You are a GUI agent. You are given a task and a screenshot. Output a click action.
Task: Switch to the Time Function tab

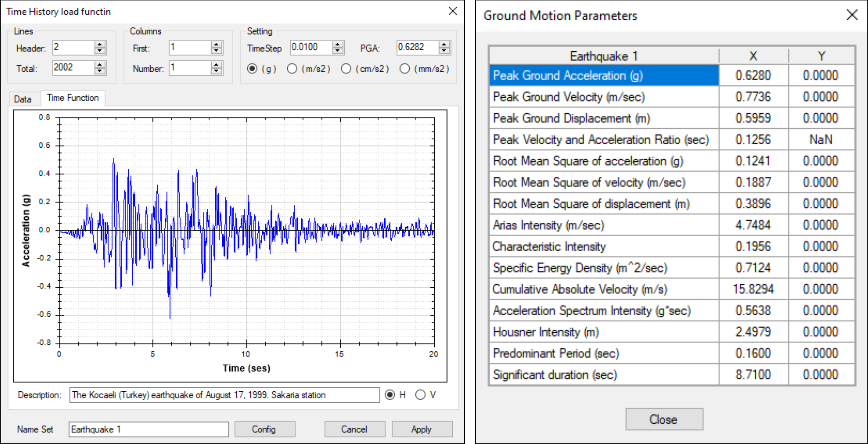coord(73,98)
